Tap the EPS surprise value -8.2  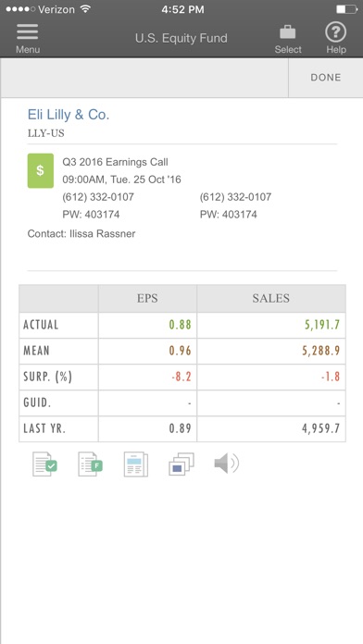tap(181, 377)
